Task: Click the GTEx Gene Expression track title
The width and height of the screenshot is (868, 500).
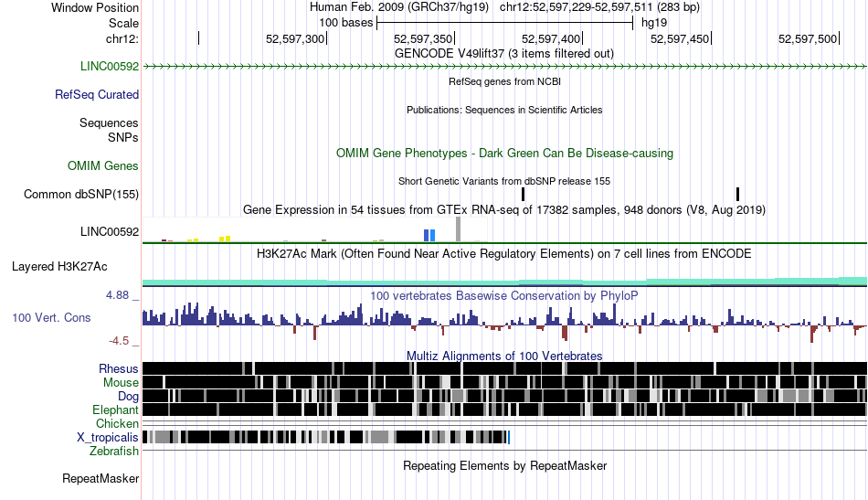Action: point(504,210)
